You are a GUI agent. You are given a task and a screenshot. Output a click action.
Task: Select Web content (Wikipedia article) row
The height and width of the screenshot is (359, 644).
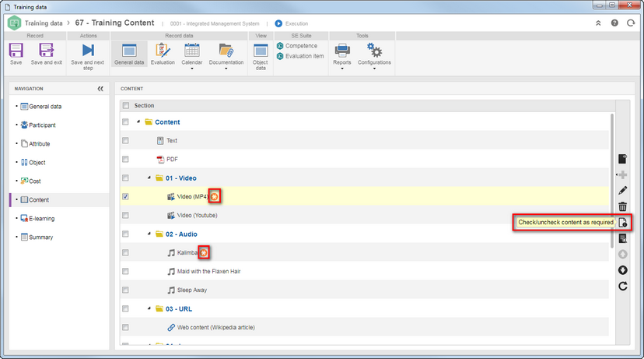(364, 327)
